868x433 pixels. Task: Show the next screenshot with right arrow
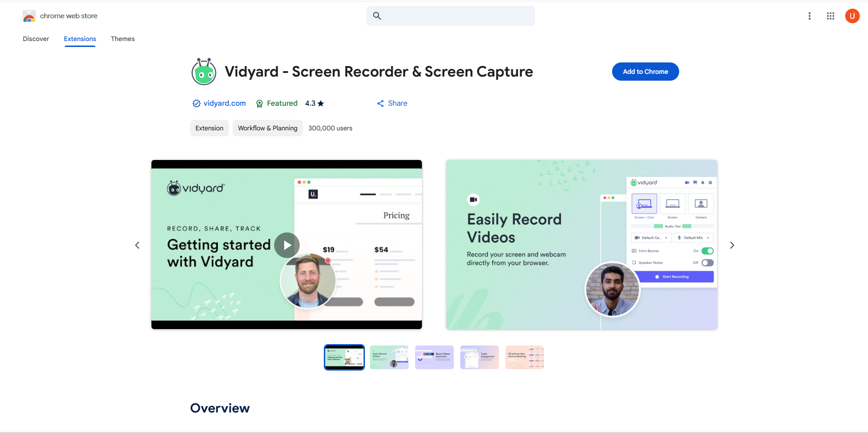pyautogui.click(x=732, y=245)
